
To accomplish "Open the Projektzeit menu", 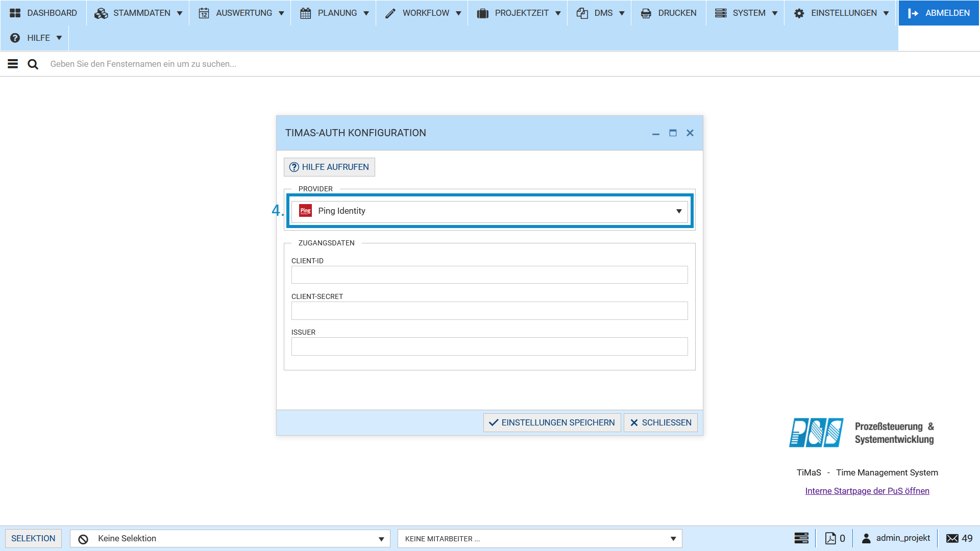I will pos(518,13).
